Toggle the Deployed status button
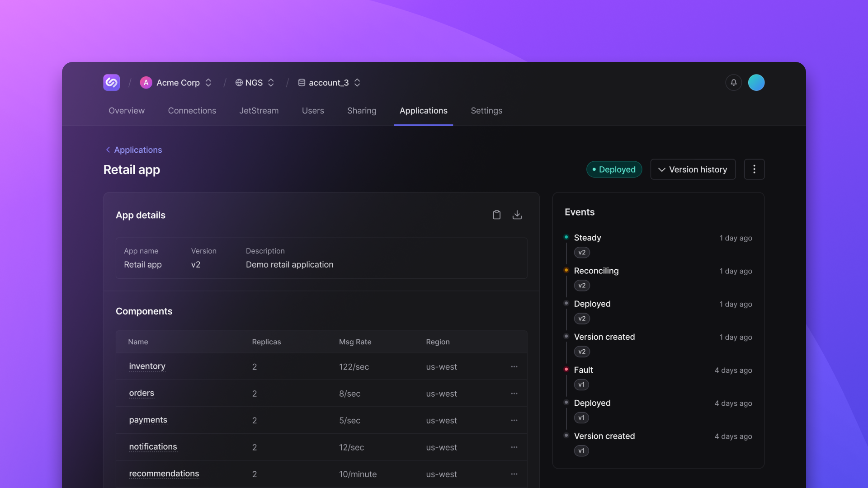868x488 pixels. (614, 169)
